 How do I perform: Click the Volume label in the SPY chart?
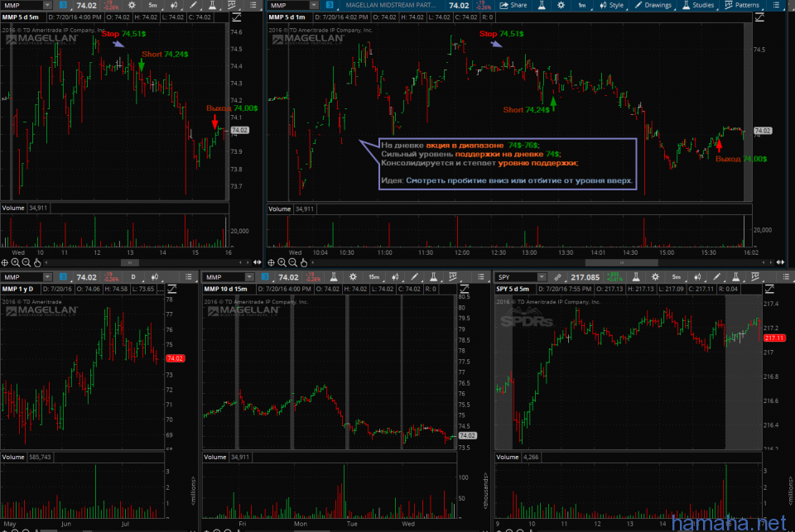tap(508, 457)
